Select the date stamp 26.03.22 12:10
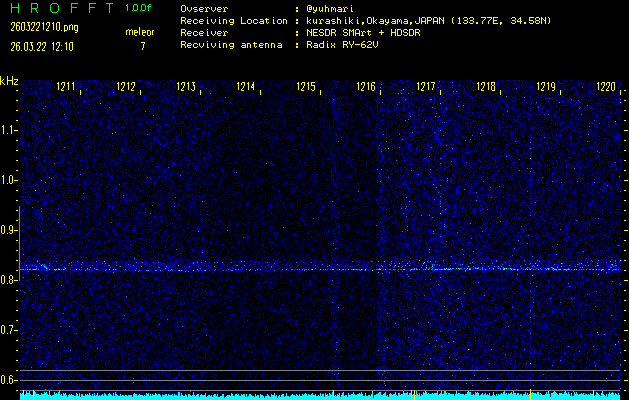 coord(42,47)
